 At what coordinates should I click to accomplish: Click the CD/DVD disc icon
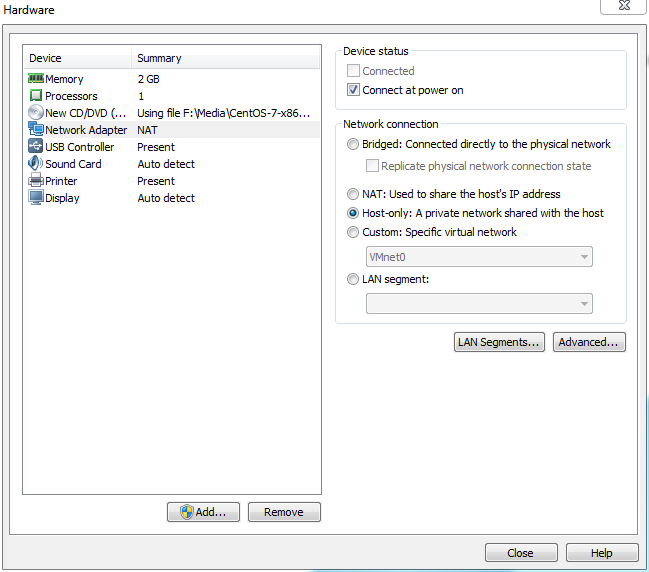coord(36,113)
